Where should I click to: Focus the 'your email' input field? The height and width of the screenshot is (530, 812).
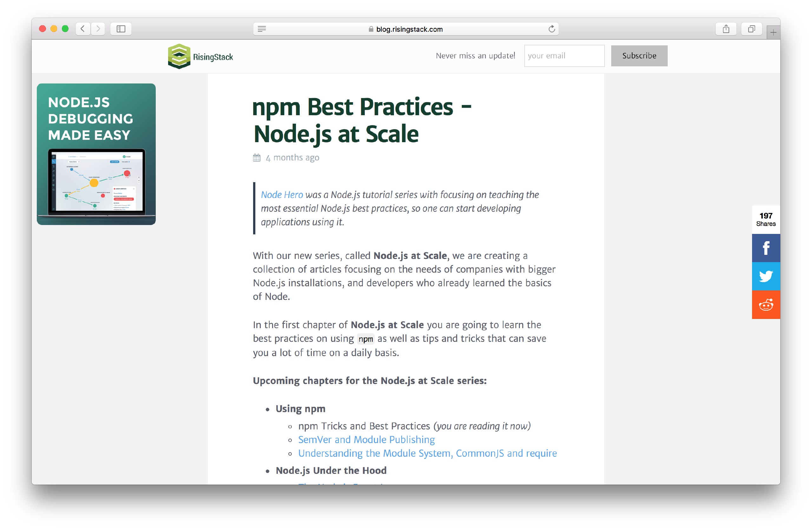[564, 56]
